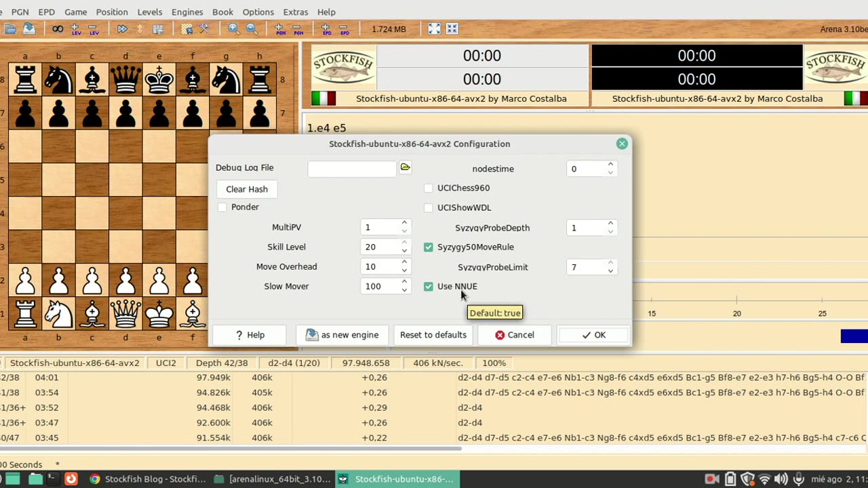Click the save toolbar icon
Screen dimensions: 868x488
[29, 29]
